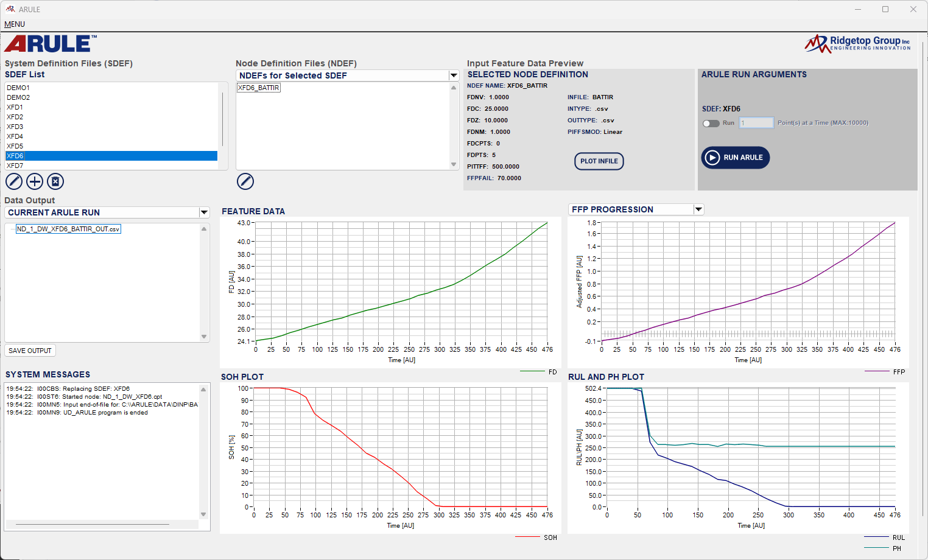Screen dimensions: 928x560
Task: Open the FFP PROGRESSION plot selector
Action: click(698, 209)
